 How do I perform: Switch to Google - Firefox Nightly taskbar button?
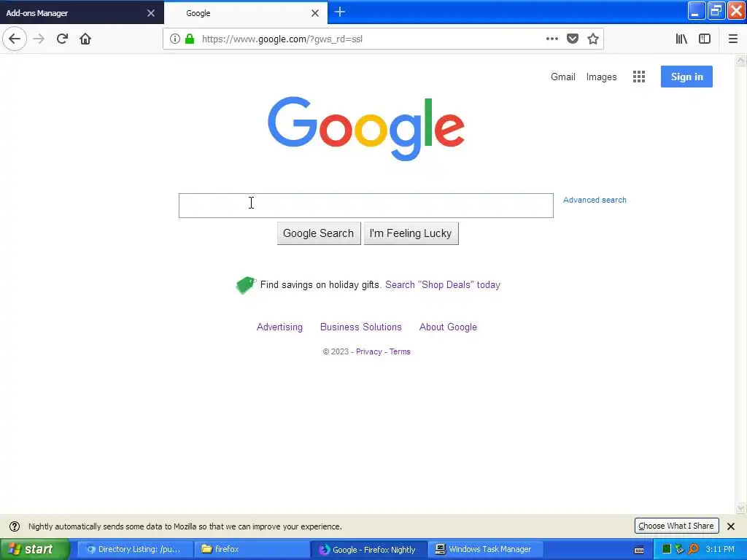tap(368, 550)
